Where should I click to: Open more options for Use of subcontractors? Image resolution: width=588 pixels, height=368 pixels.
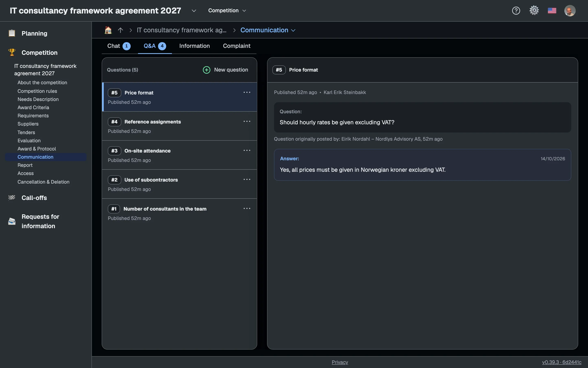247,180
